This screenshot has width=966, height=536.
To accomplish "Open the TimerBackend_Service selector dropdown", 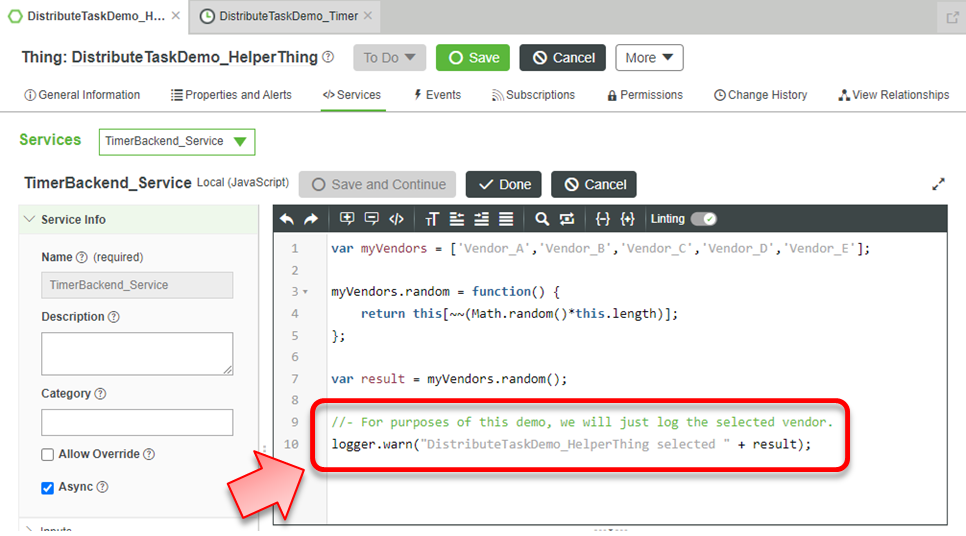I will pos(177,141).
